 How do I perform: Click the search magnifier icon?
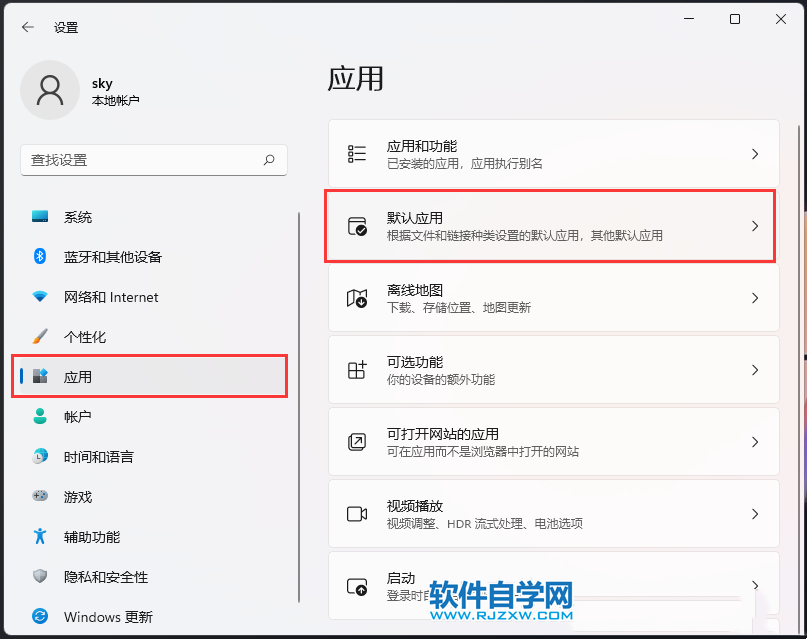point(269,160)
